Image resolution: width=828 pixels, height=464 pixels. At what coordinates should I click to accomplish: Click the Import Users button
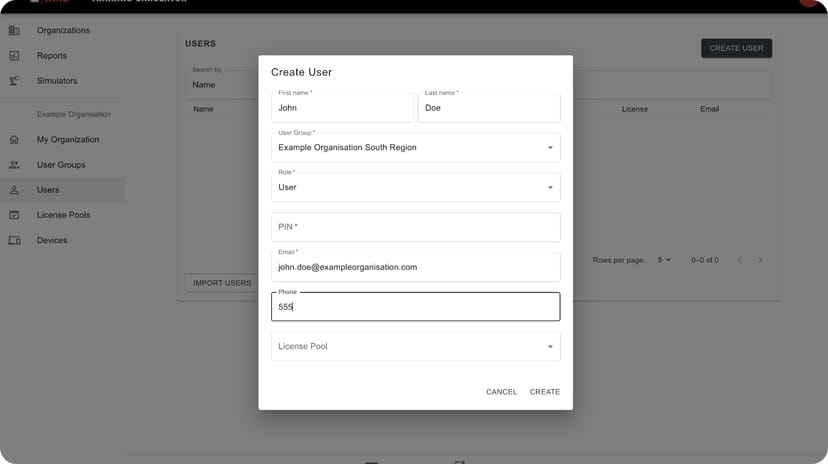point(222,283)
